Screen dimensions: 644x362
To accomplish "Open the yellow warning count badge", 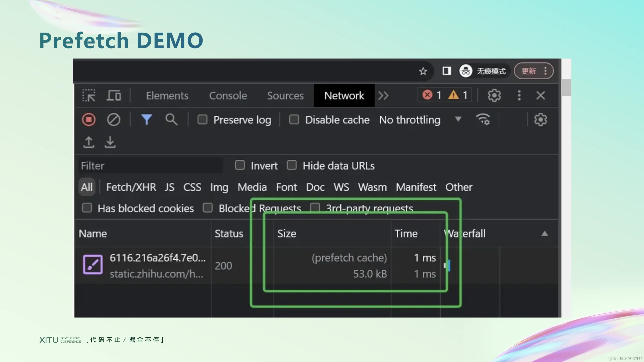I will point(458,95).
